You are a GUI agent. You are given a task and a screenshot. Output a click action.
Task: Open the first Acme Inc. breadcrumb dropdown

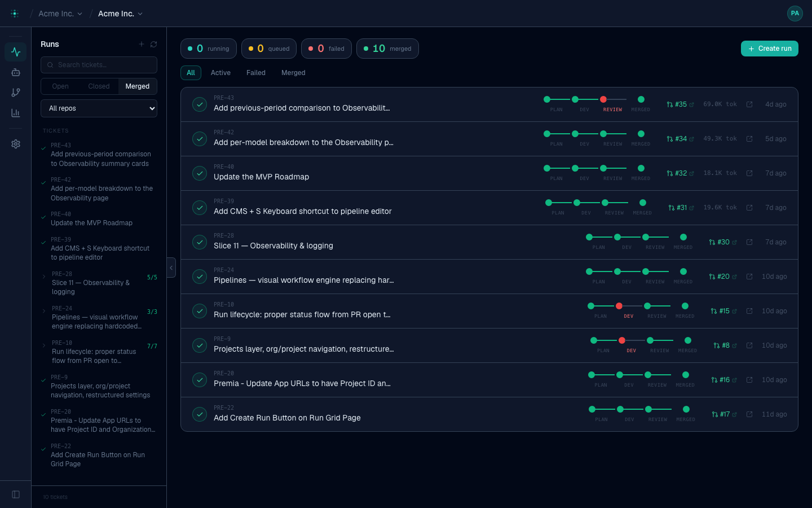pyautogui.click(x=60, y=14)
